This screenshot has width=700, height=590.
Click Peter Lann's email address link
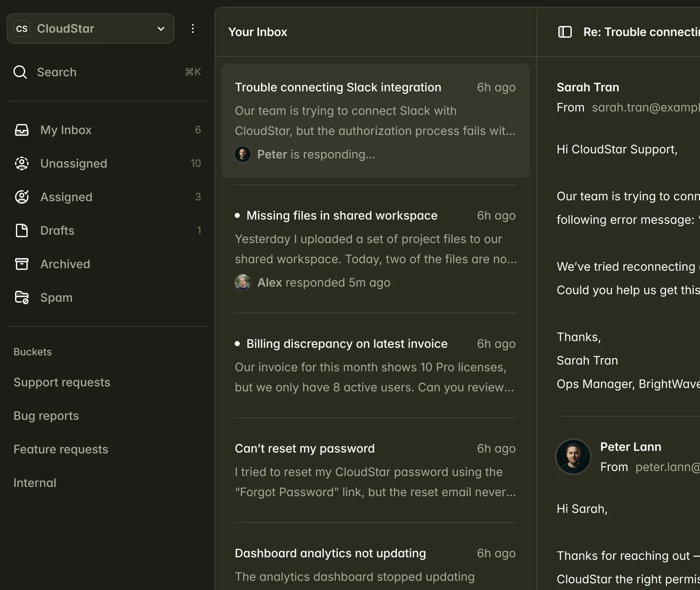point(667,467)
